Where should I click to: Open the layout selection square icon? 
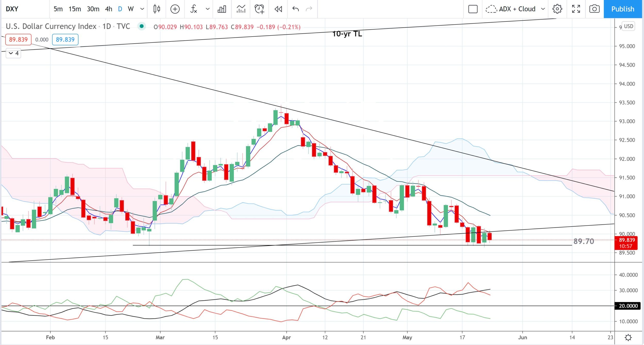click(x=473, y=9)
